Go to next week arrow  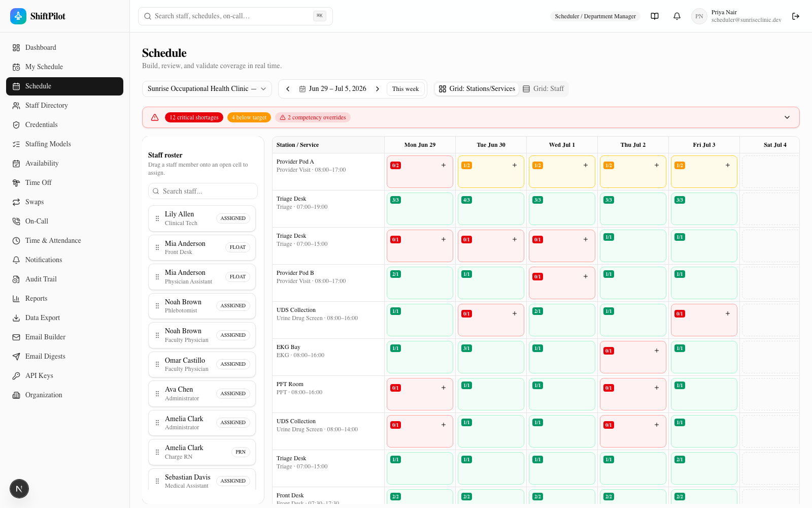(378, 89)
